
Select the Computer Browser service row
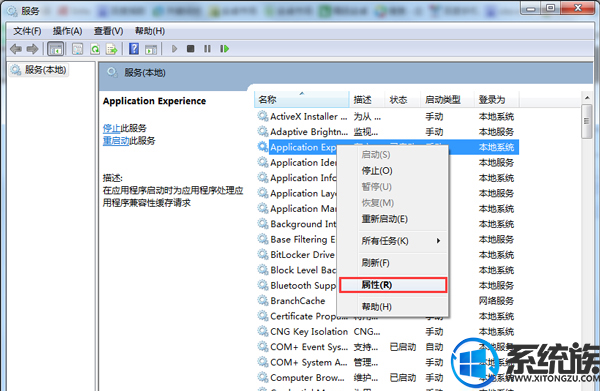click(386, 377)
